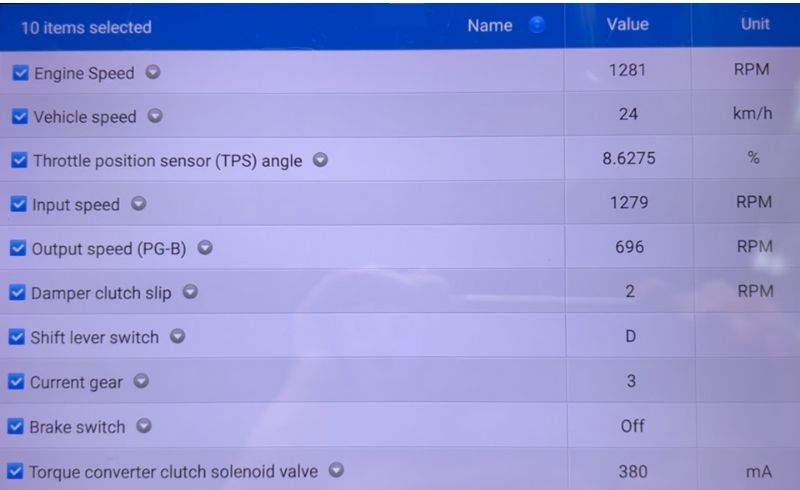Image resolution: width=800 pixels, height=490 pixels.
Task: Uncheck the Current gear checkbox
Action: [16, 382]
